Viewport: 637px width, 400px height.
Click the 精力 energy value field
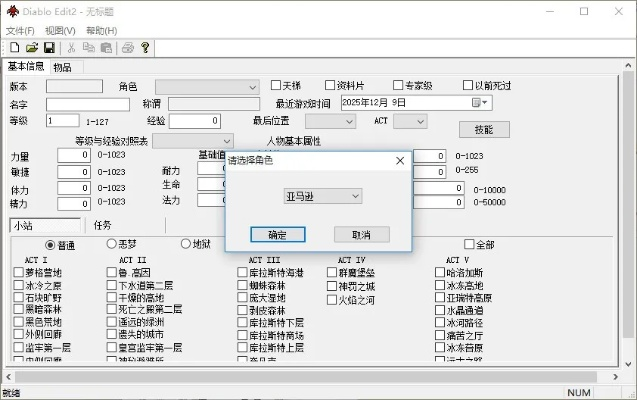click(x=74, y=204)
